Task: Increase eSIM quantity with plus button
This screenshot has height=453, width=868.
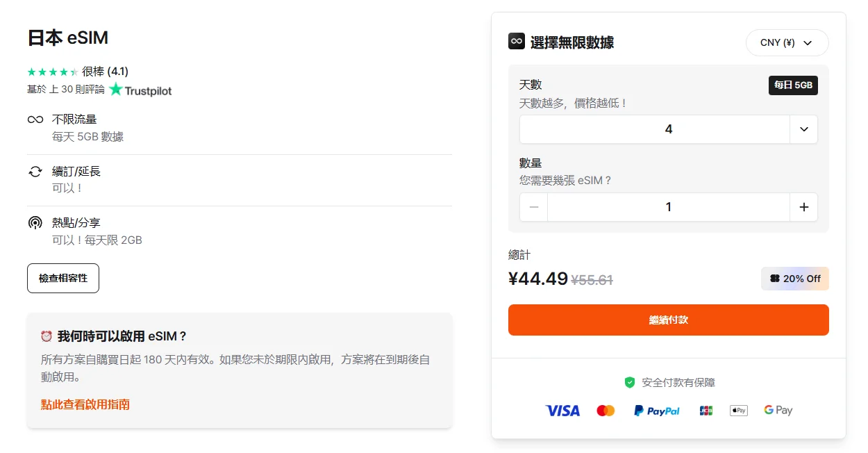Action: pos(804,207)
